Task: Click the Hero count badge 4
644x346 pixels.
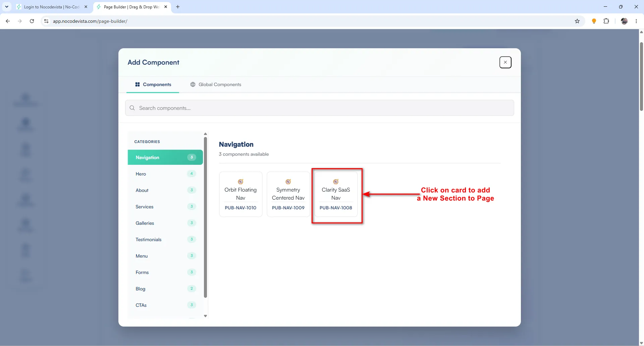Action: click(x=192, y=174)
